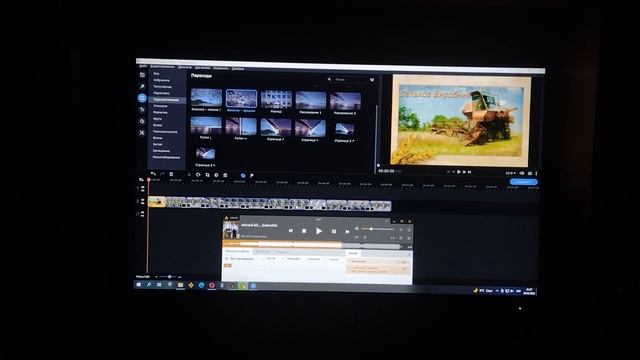640x360 pixels.
Task: Open the more tools crossed-tools icon
Action: point(142,133)
